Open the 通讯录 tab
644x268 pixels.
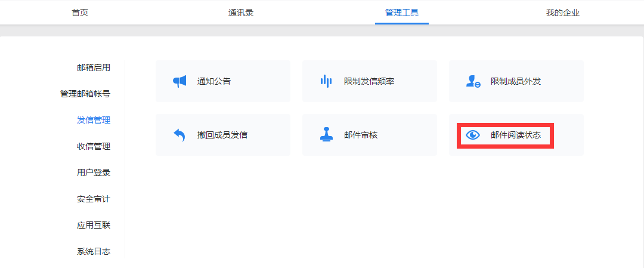(x=241, y=13)
